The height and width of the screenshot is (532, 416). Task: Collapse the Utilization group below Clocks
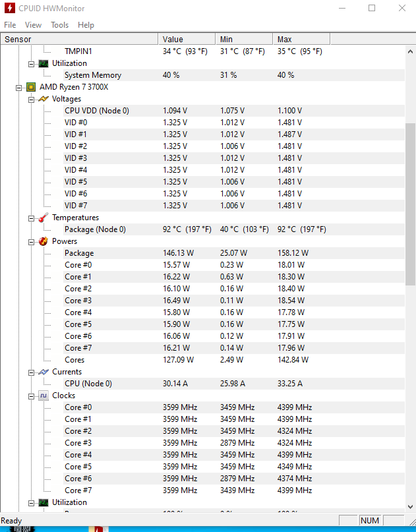click(x=31, y=503)
